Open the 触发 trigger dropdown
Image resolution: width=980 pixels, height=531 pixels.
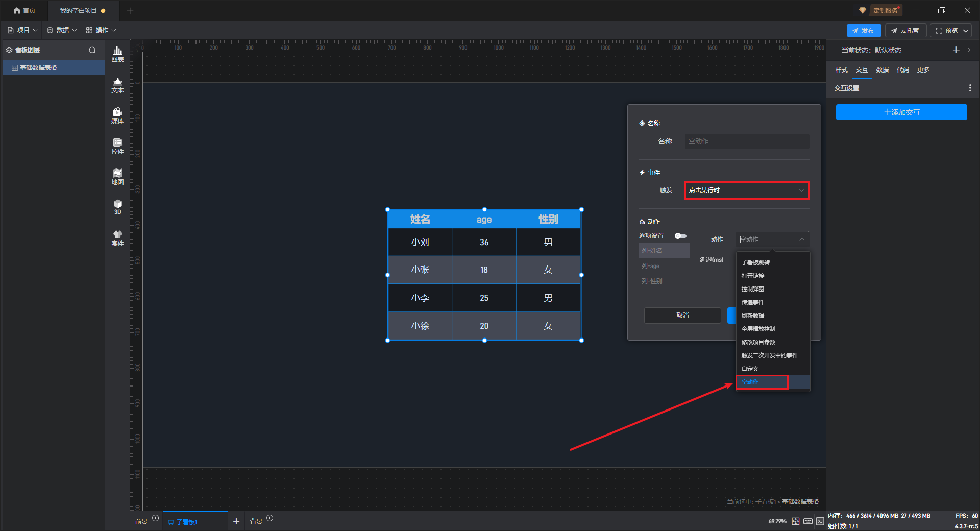coord(747,190)
